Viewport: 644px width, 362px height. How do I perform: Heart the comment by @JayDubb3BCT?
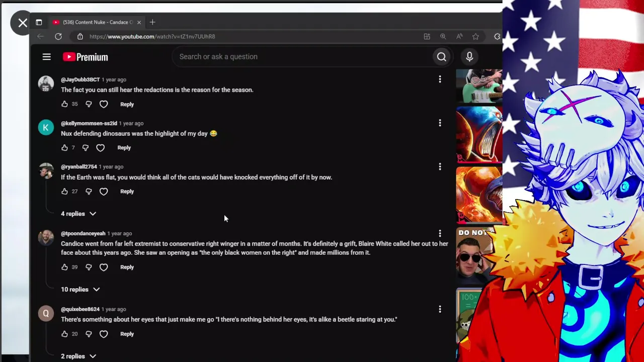(x=104, y=104)
